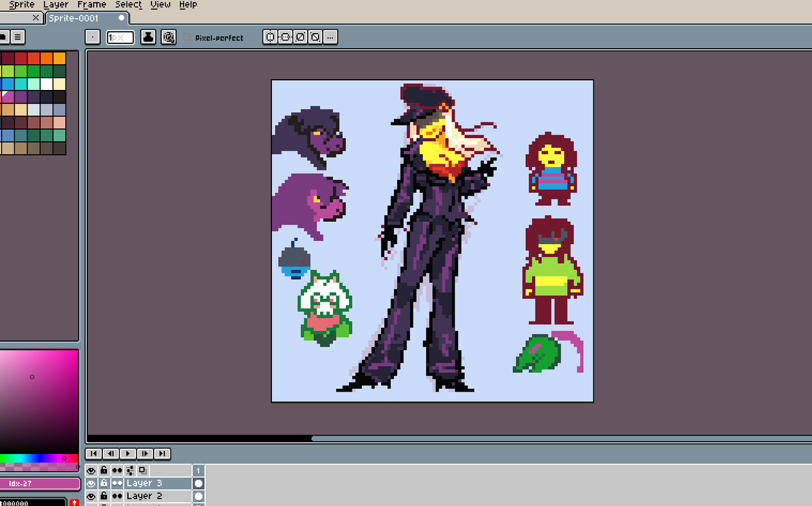The height and width of the screenshot is (506, 812).
Task: Toggle visibility of all layers
Action: pyautogui.click(x=91, y=470)
